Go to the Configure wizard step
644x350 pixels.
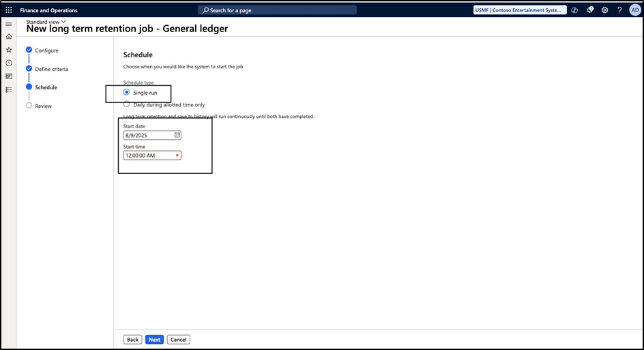point(46,50)
